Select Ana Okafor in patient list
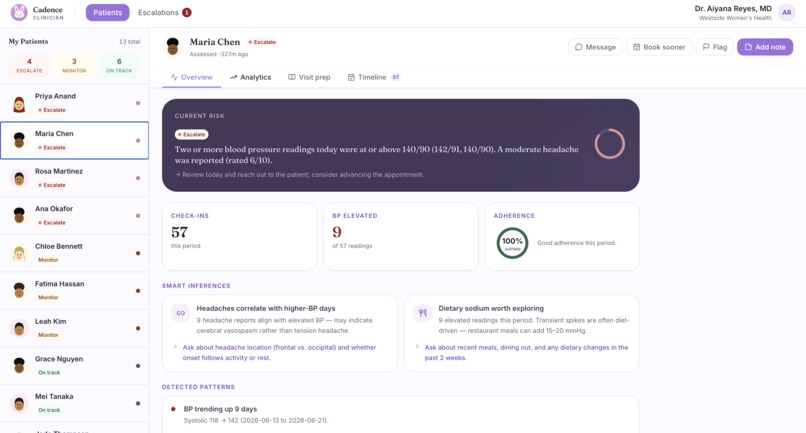Image resolution: width=806 pixels, height=433 pixels. [75, 215]
